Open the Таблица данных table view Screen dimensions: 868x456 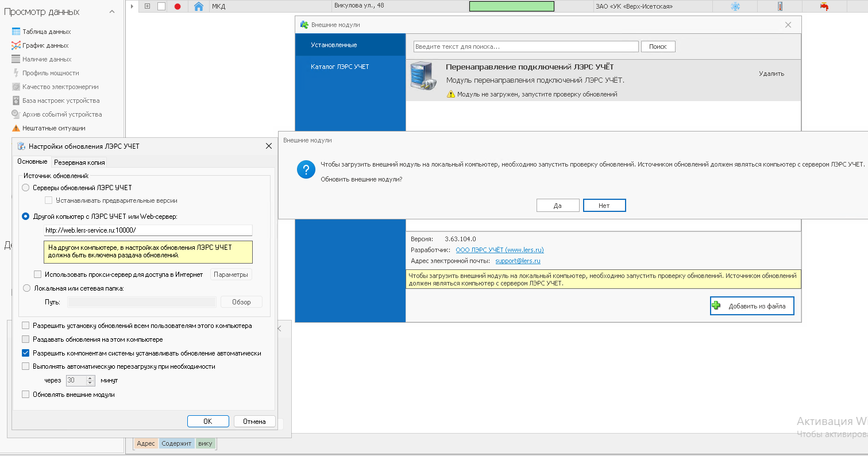[x=46, y=32]
